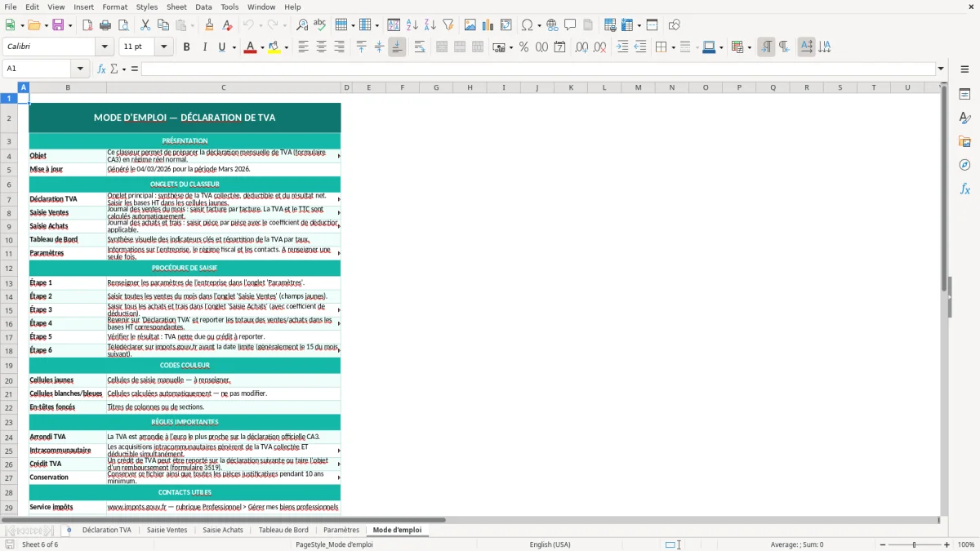
Task: Center text horizontally
Action: click(x=321, y=47)
